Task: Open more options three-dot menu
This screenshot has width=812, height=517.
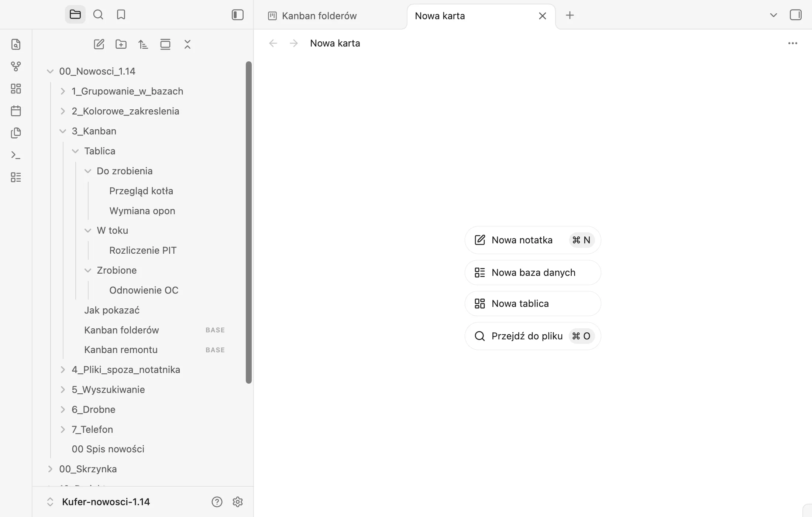Action: tap(793, 43)
